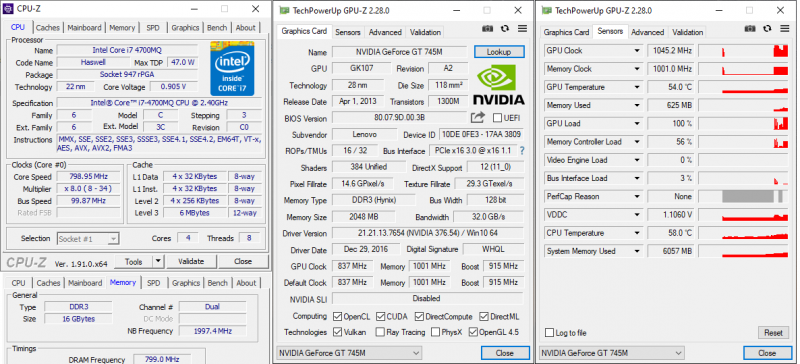Click the BIOS Version field 80.07.9D.00.3B
The image size is (800, 364).
pyautogui.click(x=399, y=118)
